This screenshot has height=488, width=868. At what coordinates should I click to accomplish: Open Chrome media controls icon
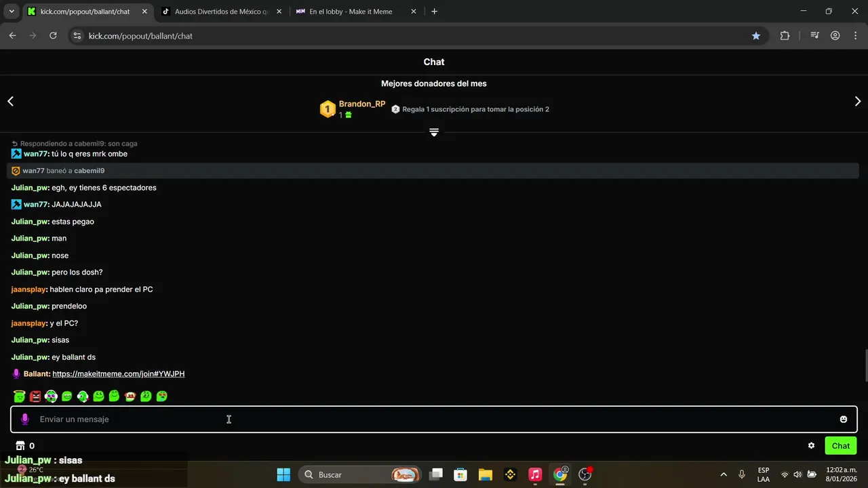[x=815, y=36]
